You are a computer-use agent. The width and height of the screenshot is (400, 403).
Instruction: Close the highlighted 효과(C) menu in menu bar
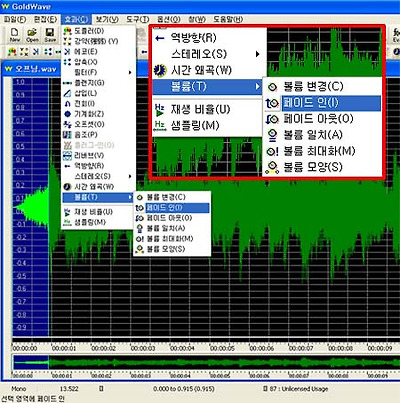76,19
